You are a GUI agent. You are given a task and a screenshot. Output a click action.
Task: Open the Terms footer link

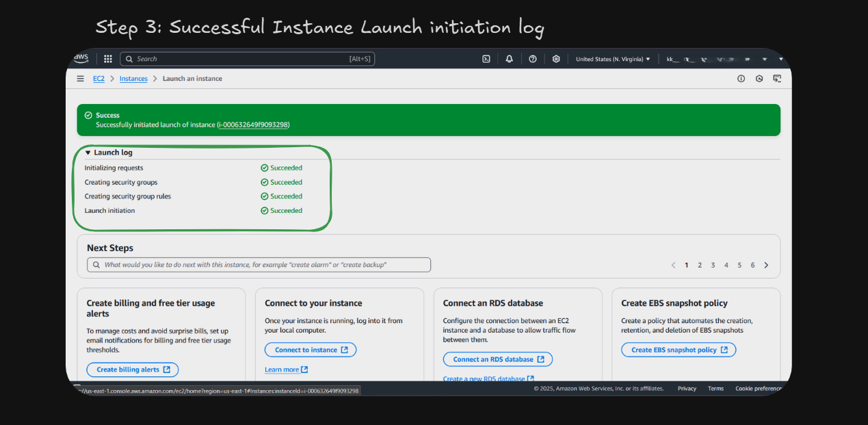[715, 389]
